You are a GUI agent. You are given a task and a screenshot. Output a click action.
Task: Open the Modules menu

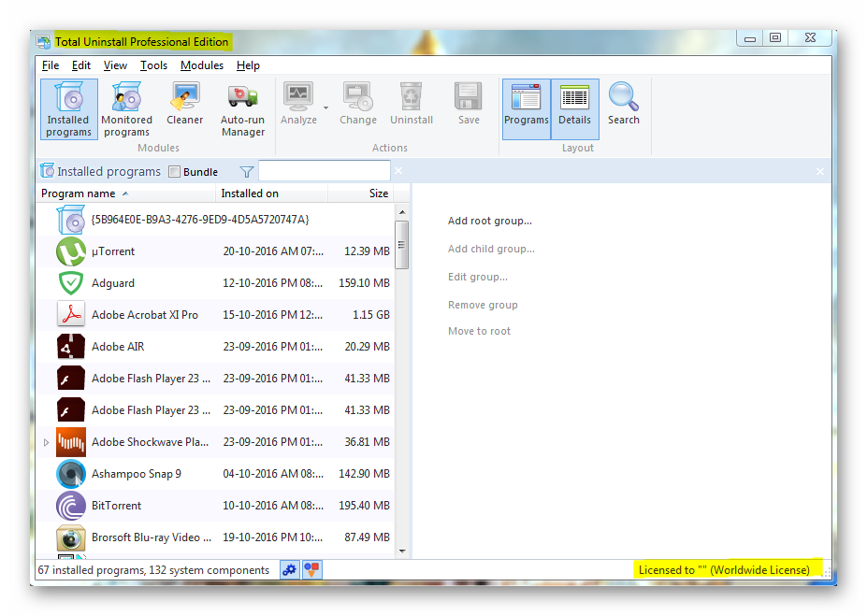(202, 65)
